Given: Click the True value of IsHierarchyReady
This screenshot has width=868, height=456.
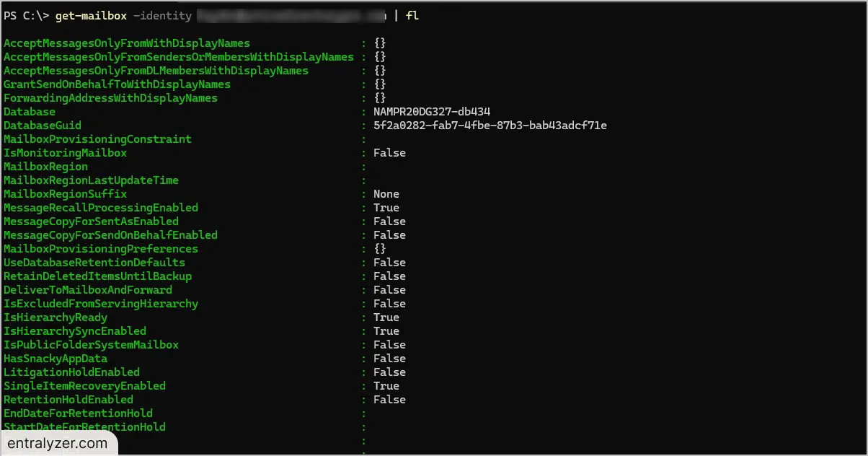Looking at the screenshot, I should point(386,317).
